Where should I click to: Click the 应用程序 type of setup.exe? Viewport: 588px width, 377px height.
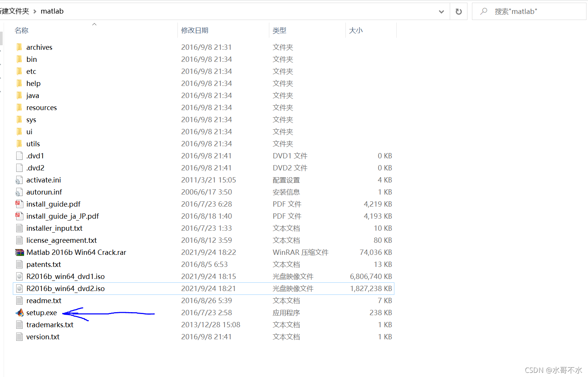tap(286, 313)
